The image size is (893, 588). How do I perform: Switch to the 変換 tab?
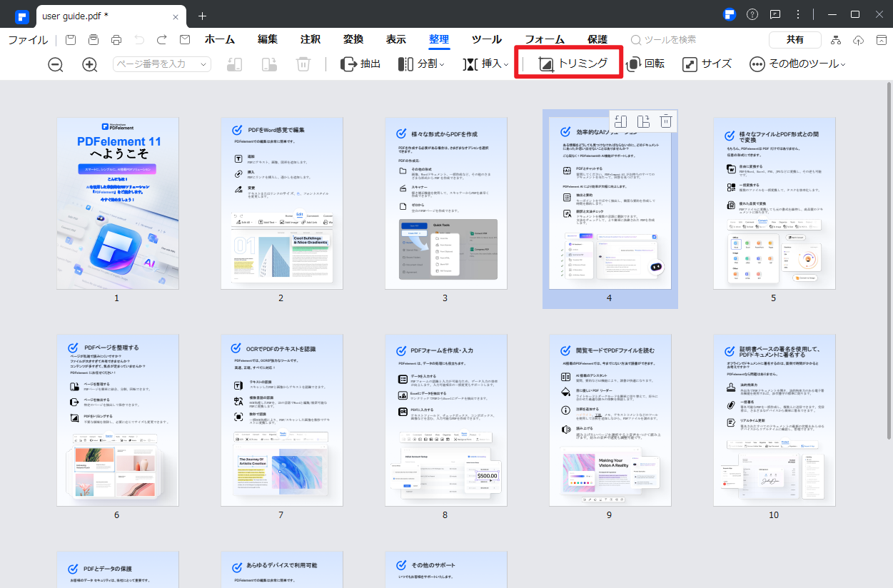pyautogui.click(x=353, y=40)
